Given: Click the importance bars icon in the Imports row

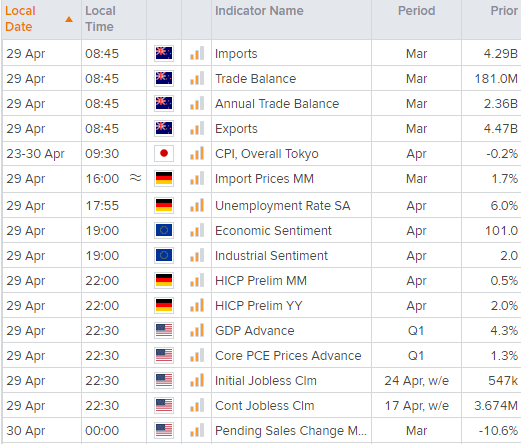Looking at the screenshot, I should (x=197, y=53).
